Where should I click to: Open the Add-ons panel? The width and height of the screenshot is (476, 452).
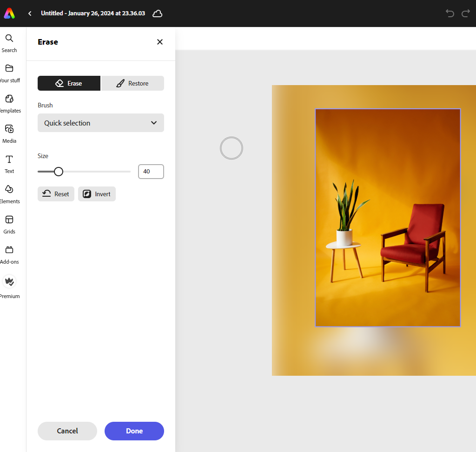pyautogui.click(x=9, y=255)
